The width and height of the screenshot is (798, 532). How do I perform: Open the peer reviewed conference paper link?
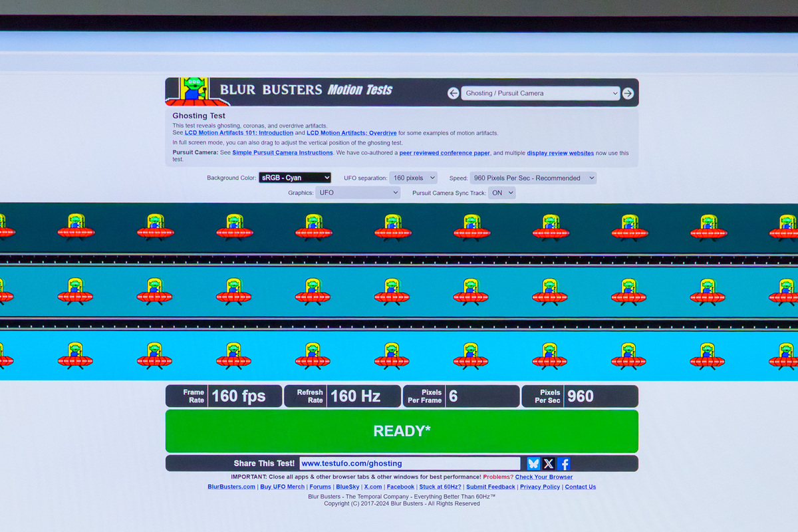[x=445, y=153]
